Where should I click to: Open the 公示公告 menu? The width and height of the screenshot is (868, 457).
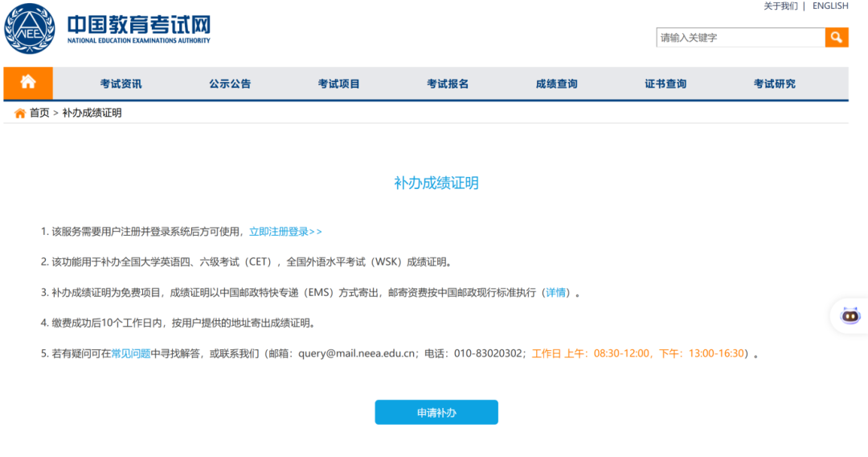click(x=230, y=84)
